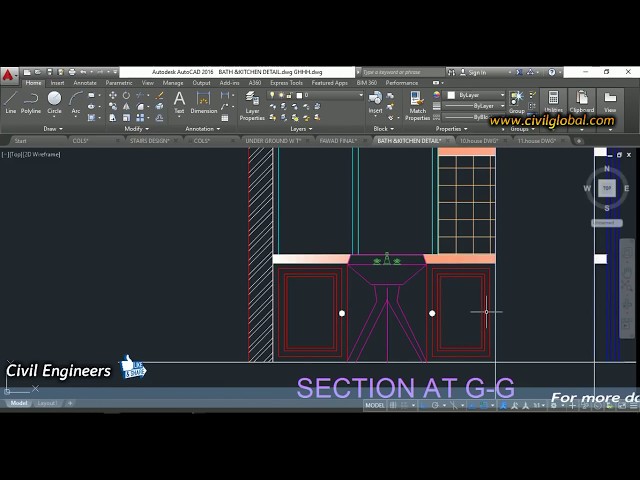
Task: Click the Save icon in quick access toolbar
Action: pyautogui.click(x=49, y=72)
